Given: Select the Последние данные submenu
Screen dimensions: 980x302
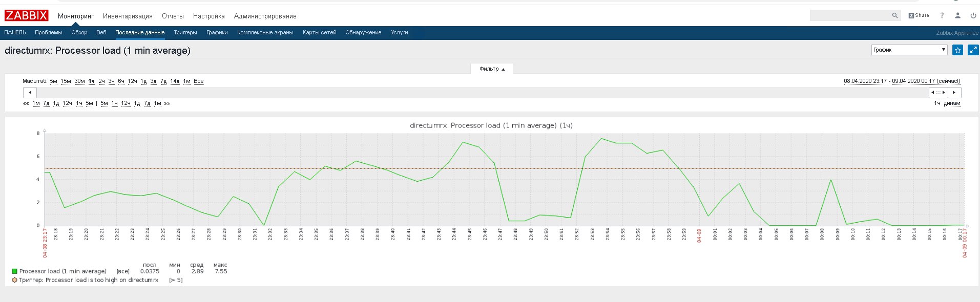Looking at the screenshot, I should (140, 32).
